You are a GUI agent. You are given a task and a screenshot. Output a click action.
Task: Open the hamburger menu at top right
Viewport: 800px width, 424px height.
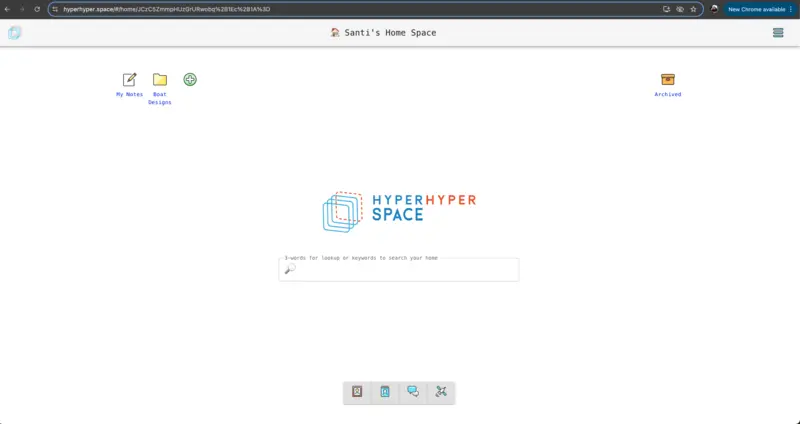click(778, 33)
